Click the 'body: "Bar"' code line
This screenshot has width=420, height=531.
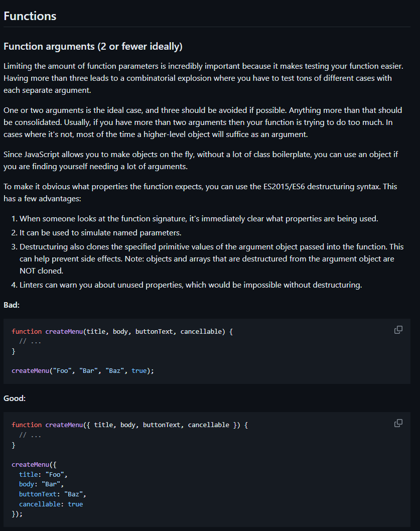click(x=41, y=484)
